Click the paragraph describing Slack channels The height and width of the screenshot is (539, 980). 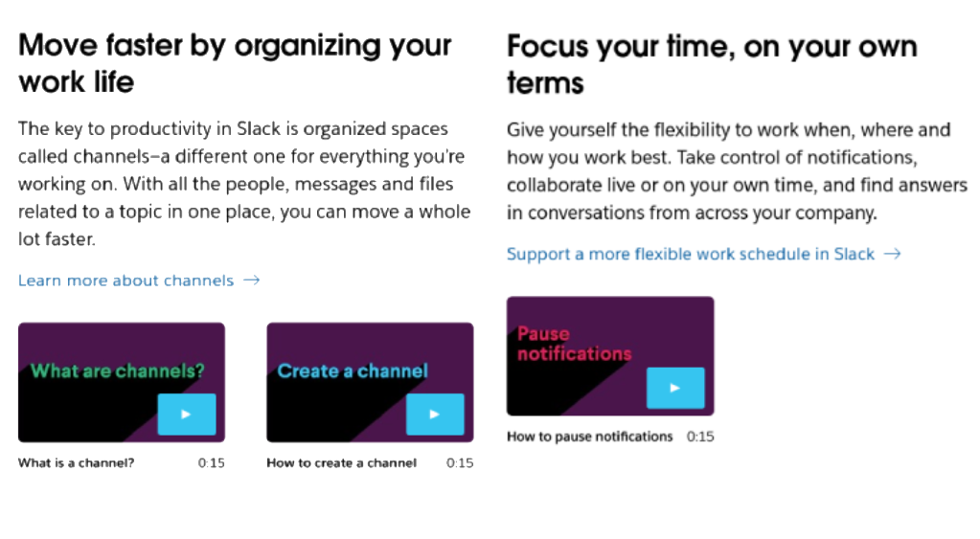(x=244, y=184)
